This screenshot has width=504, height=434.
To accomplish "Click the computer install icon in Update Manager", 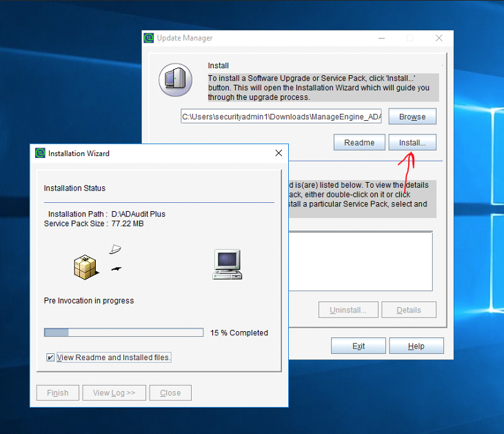I will (x=176, y=80).
